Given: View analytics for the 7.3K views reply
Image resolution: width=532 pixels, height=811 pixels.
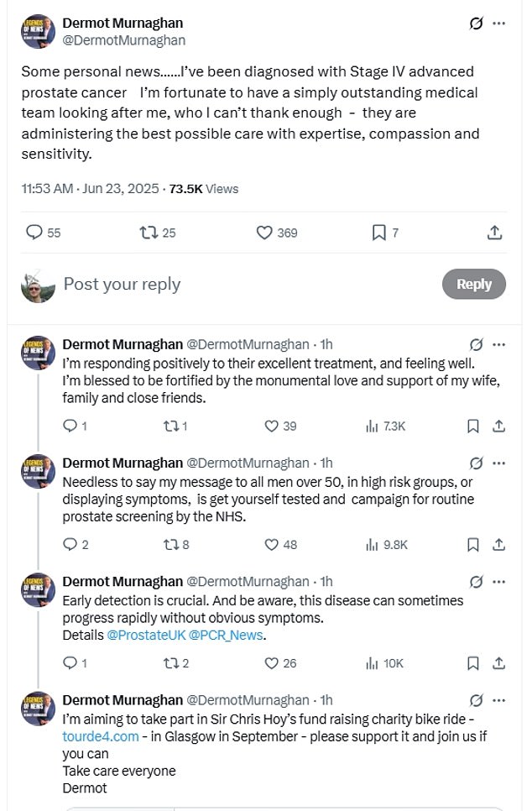Looking at the screenshot, I should click(x=371, y=426).
